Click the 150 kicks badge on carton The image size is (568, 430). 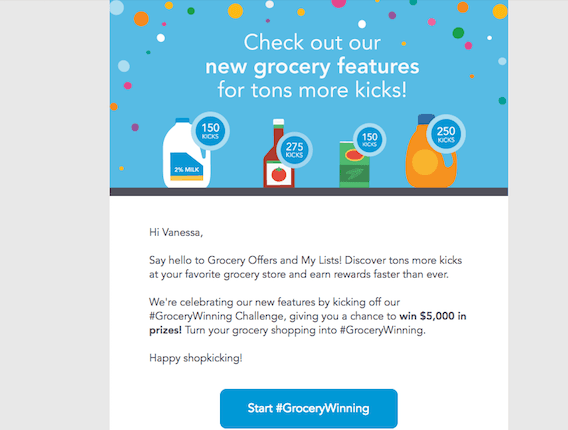point(369,140)
